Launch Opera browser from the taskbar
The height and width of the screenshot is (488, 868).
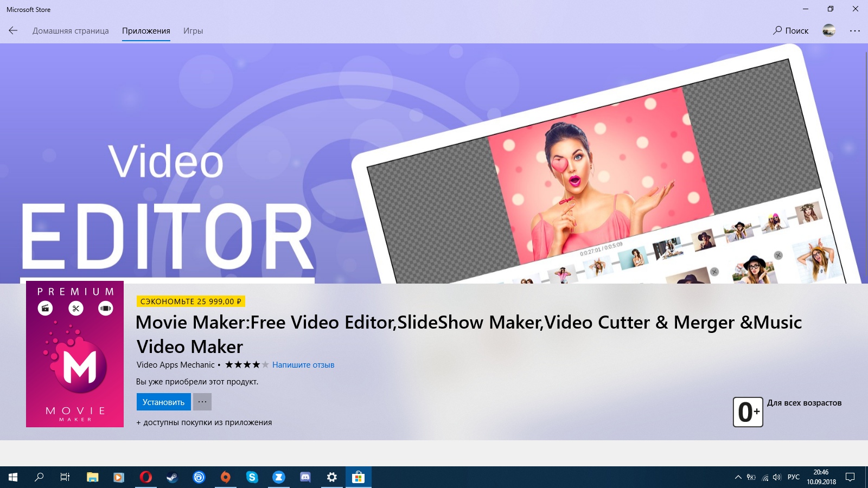point(145,477)
